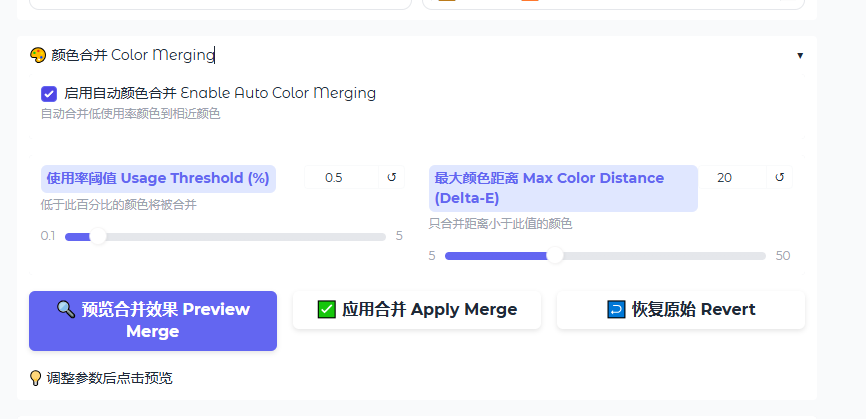Click the Usage Threshold slider handle

pyautogui.click(x=98, y=237)
